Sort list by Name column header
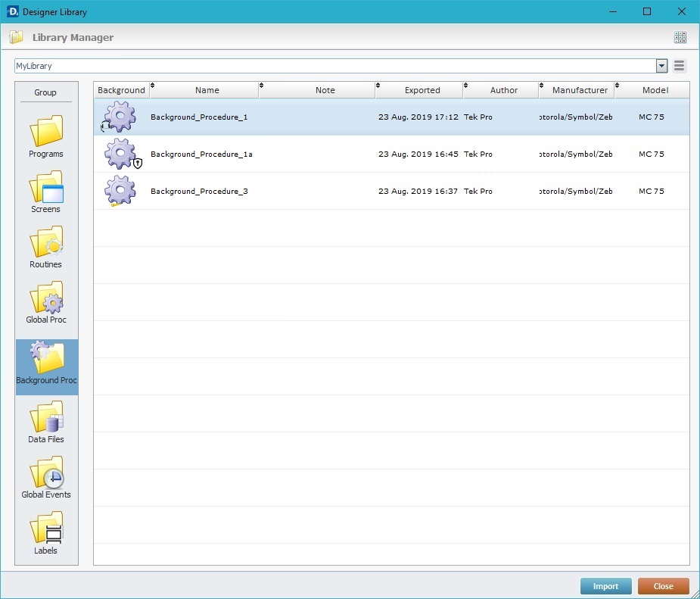 click(207, 90)
